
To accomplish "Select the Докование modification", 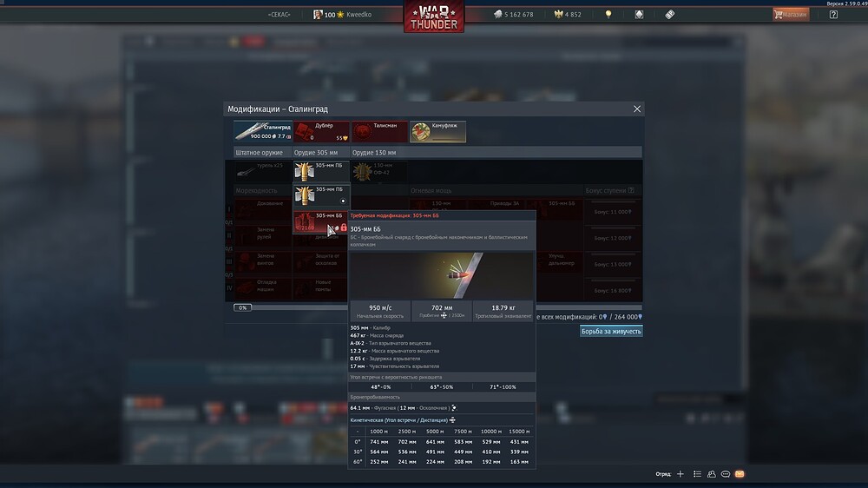I will [x=263, y=210].
